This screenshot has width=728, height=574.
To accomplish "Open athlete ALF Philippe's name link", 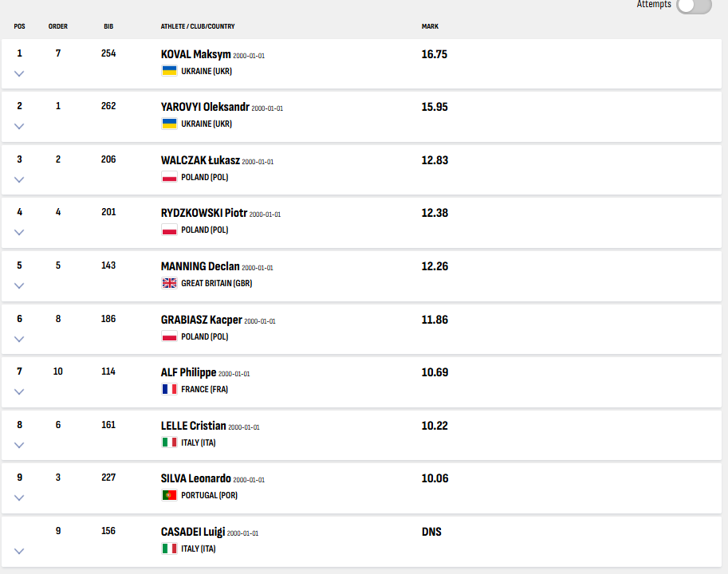I will click(188, 372).
